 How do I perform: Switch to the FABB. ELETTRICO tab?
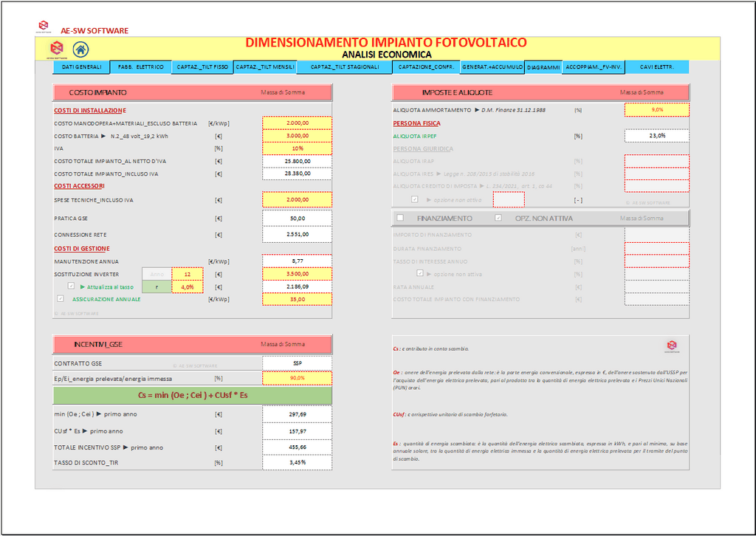(141, 67)
